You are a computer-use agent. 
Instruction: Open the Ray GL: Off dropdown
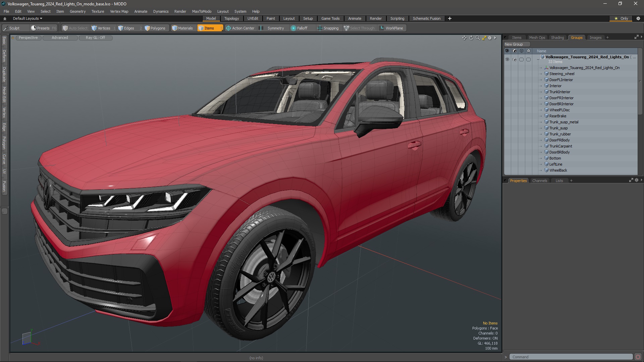tap(95, 38)
